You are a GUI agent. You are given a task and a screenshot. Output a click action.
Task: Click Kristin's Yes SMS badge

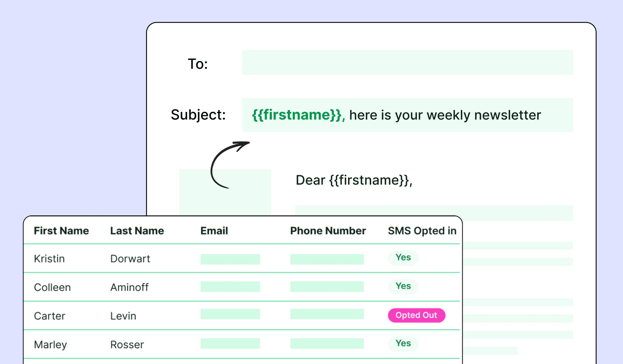point(403,258)
